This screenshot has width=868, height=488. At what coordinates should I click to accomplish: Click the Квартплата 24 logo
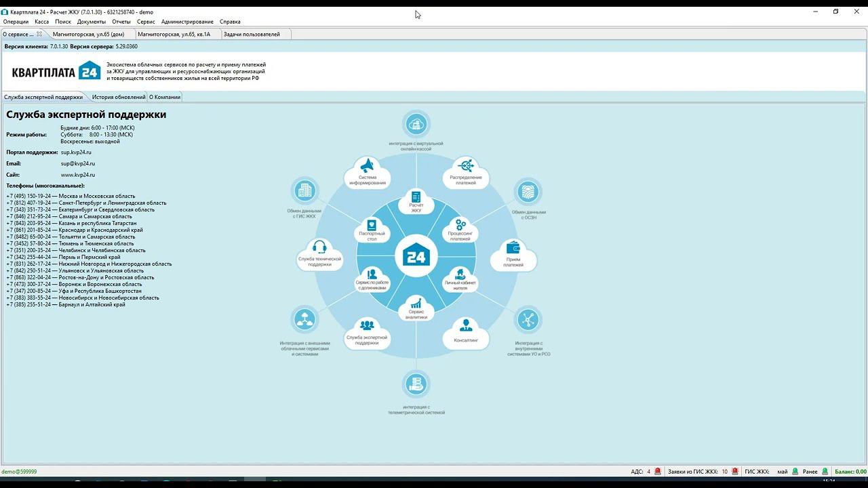point(56,70)
